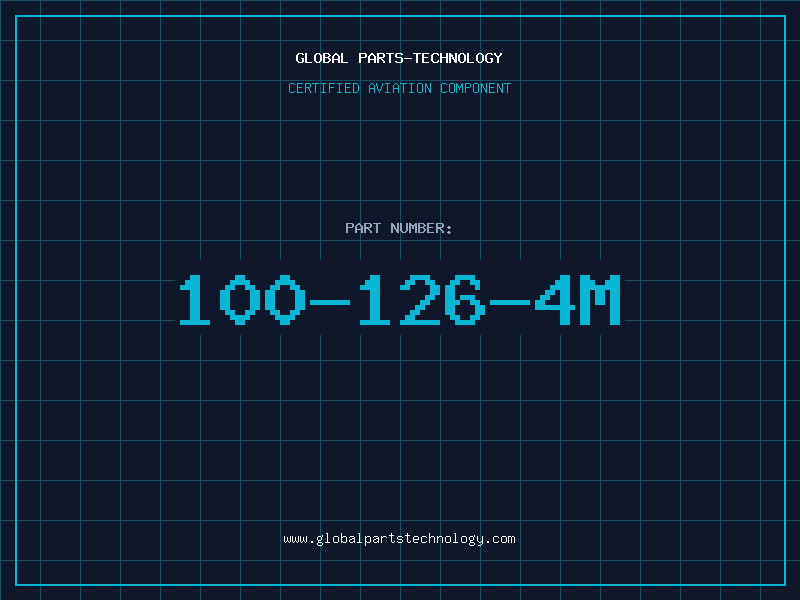Open the www.globalpartstechnology.com link

[x=399, y=539]
